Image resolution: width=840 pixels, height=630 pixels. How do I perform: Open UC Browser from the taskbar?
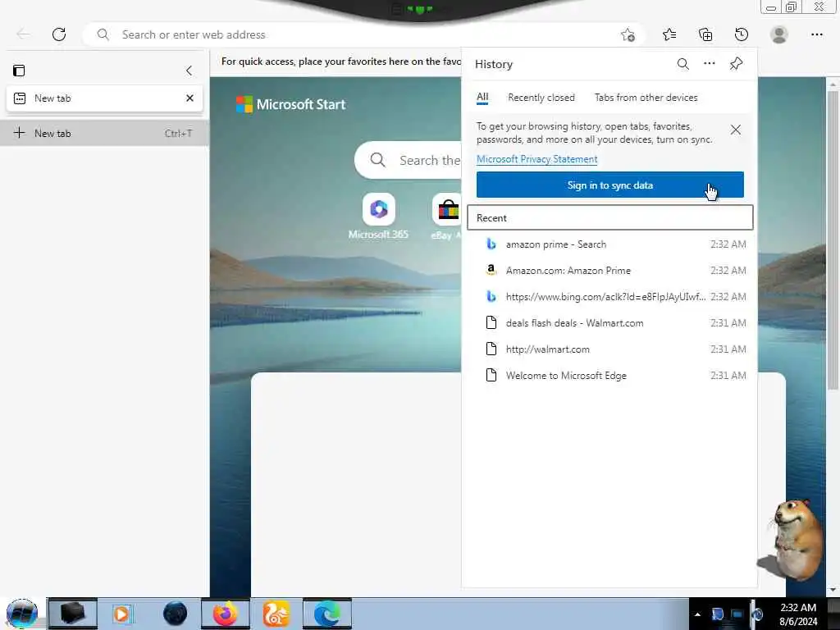276,614
